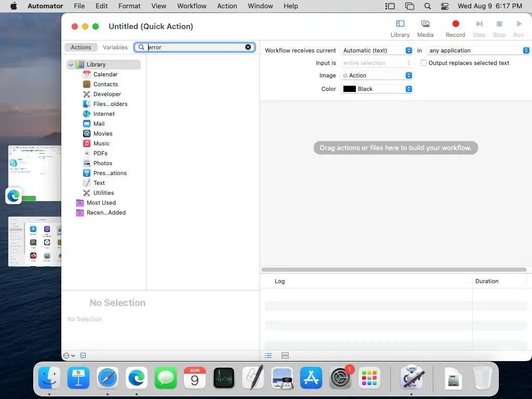Open Spotlight search in the menu bar
This screenshot has height=399, width=532.
pos(428,6)
